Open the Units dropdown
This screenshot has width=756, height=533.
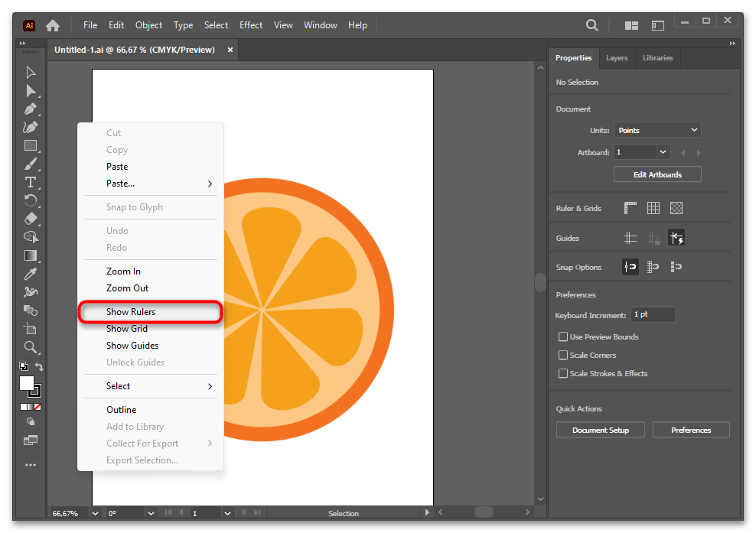click(x=657, y=130)
